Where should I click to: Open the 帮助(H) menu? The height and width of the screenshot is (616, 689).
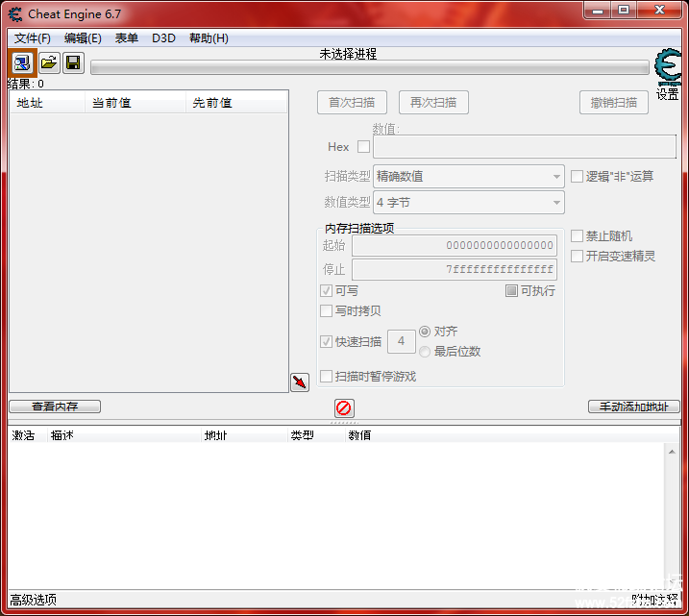(209, 38)
